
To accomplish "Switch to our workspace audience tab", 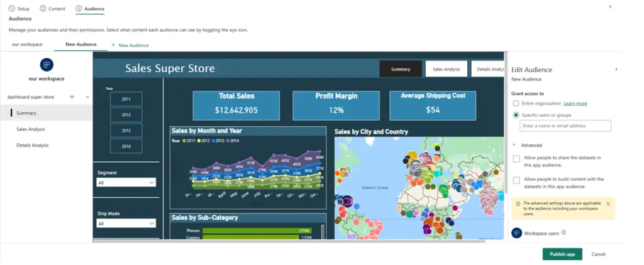I will tap(27, 45).
